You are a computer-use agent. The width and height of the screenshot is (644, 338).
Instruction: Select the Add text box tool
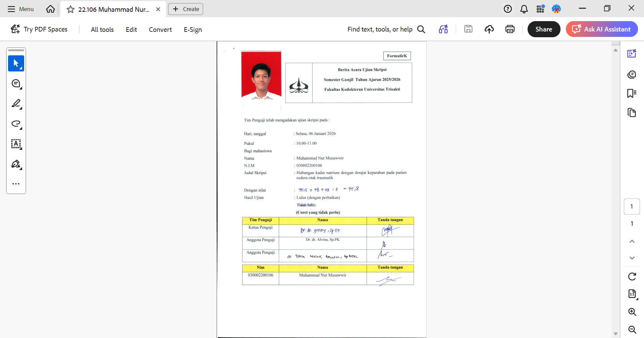point(16,144)
